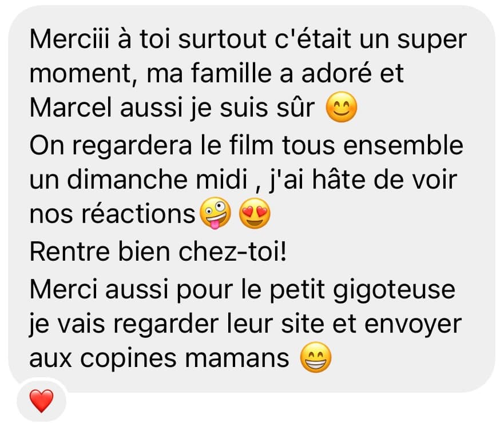Viewport: 504px width, 423px height.
Task: Tap the red heart reaction badge
Action: 41,401
